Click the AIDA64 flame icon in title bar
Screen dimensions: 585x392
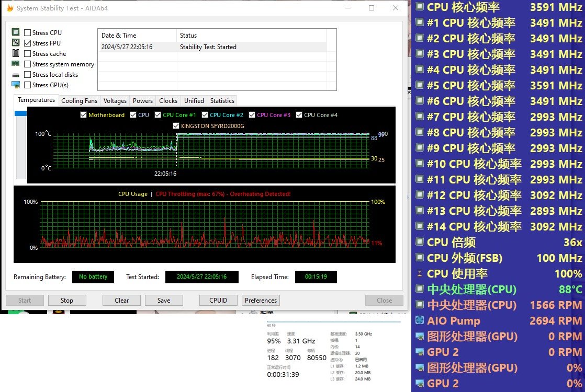pos(10,8)
